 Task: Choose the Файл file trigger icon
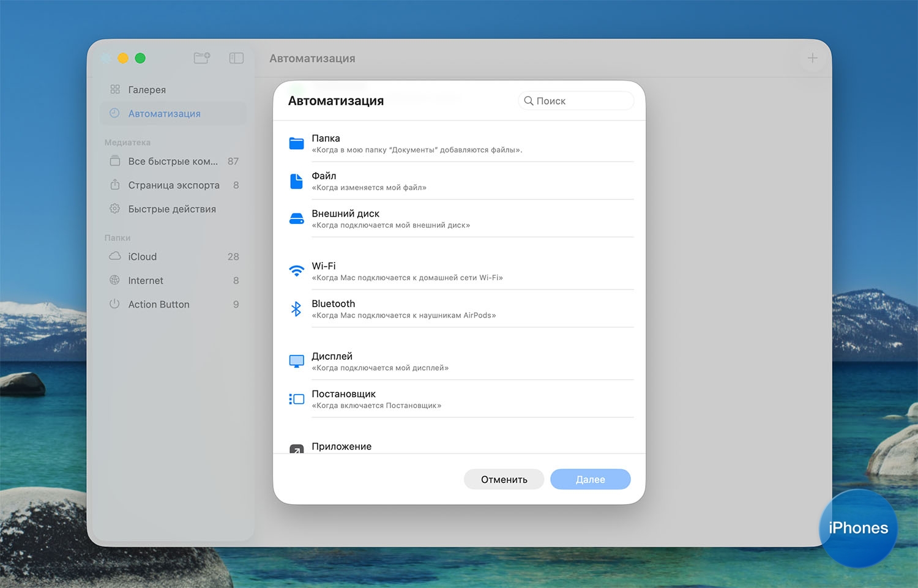(x=296, y=181)
